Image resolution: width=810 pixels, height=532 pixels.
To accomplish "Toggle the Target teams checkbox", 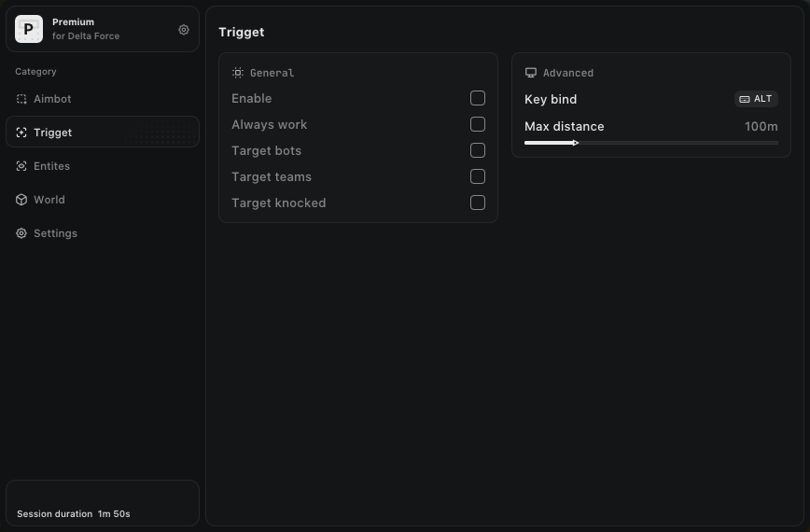I will pyautogui.click(x=478, y=176).
